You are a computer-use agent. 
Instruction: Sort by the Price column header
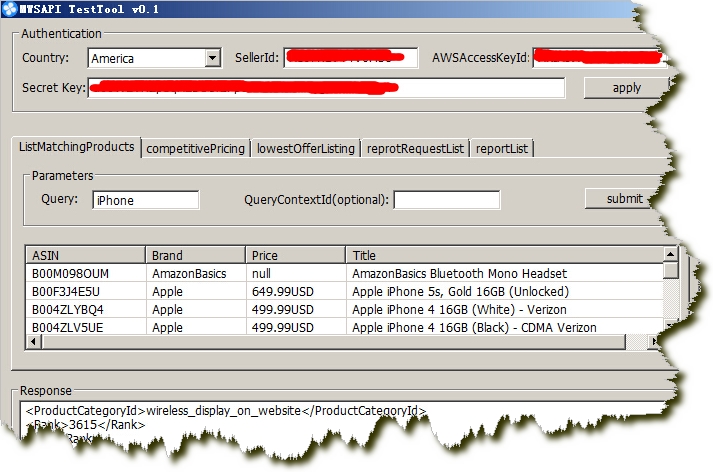(296, 255)
